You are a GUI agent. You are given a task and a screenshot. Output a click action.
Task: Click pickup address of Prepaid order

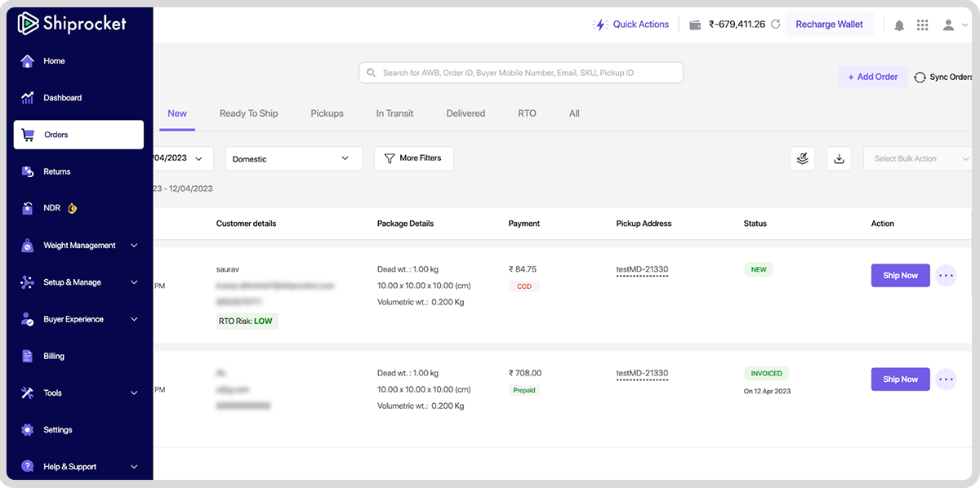[x=642, y=374]
